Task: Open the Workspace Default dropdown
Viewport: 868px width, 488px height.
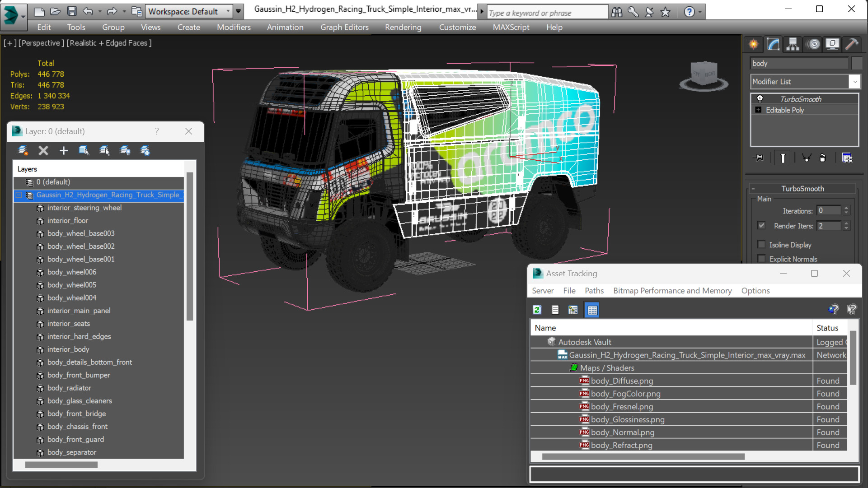Action: pos(189,11)
